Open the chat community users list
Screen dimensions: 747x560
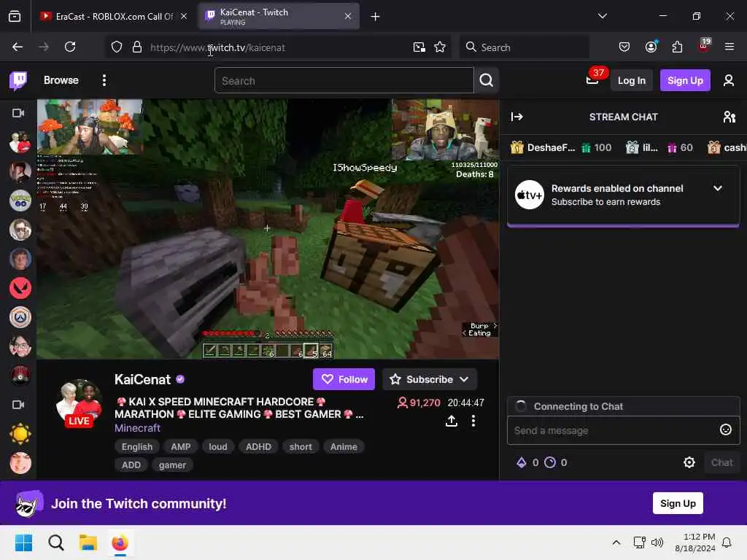click(729, 117)
